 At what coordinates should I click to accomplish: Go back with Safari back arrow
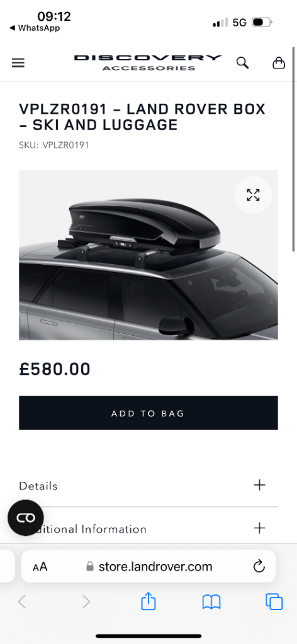pyautogui.click(x=22, y=602)
